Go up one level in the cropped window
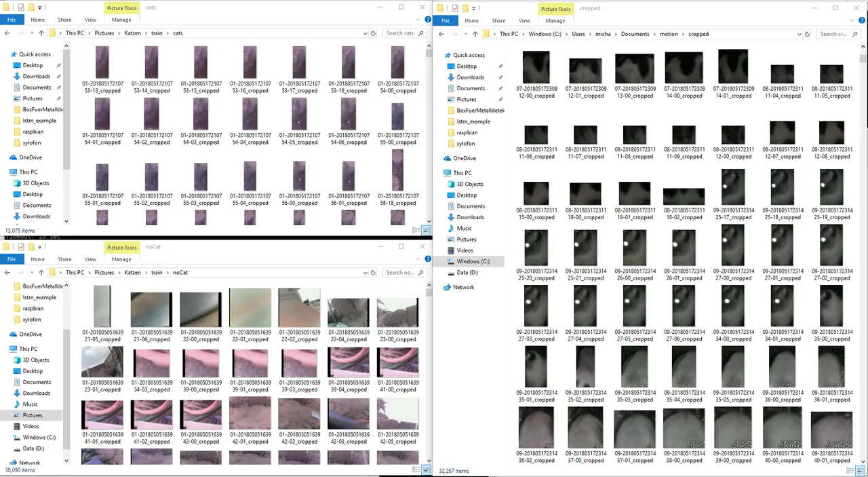The height and width of the screenshot is (477, 868). 475,34
